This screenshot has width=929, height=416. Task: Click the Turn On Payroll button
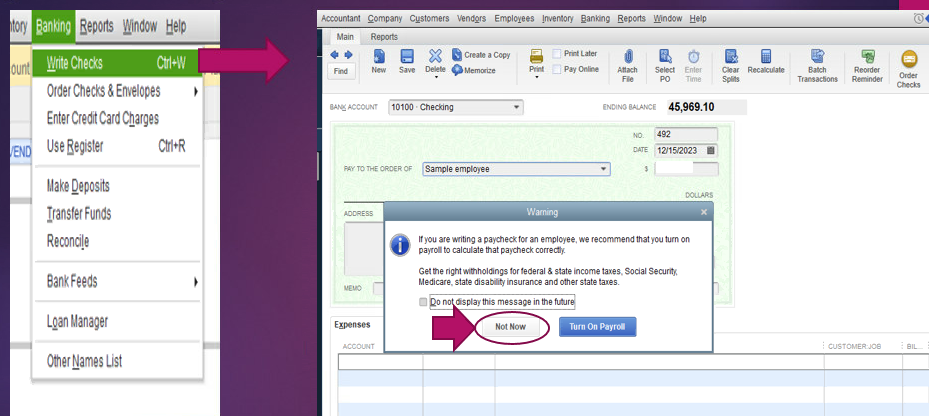click(x=597, y=327)
